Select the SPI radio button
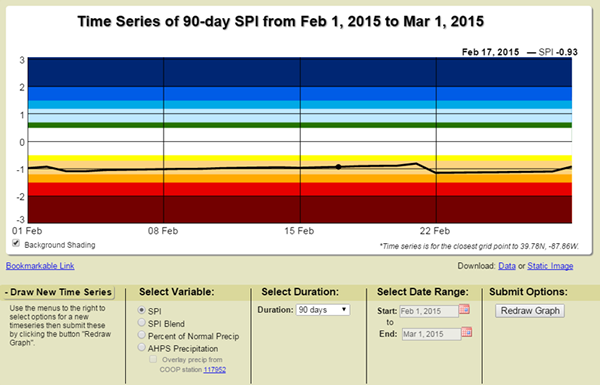Image resolution: width=600 pixels, height=385 pixels. pyautogui.click(x=142, y=310)
